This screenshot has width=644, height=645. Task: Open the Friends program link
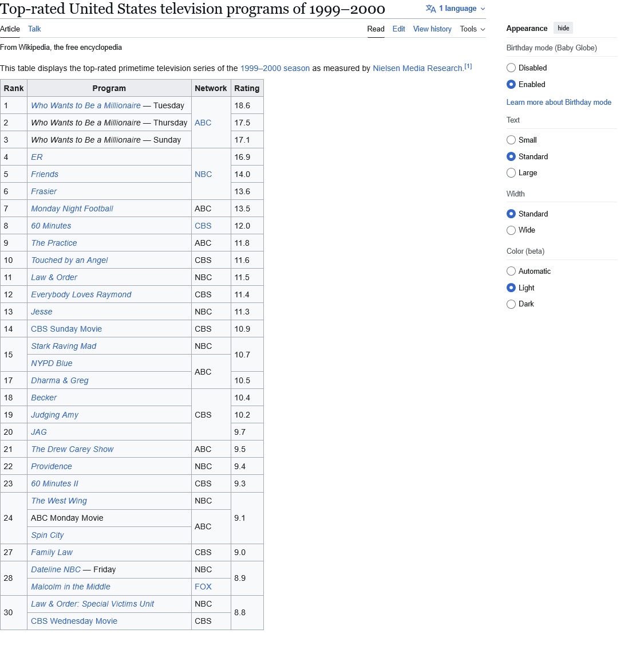point(45,174)
